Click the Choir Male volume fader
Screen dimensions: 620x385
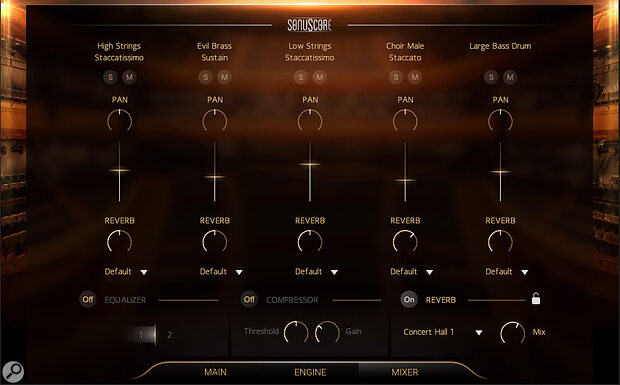point(405,180)
